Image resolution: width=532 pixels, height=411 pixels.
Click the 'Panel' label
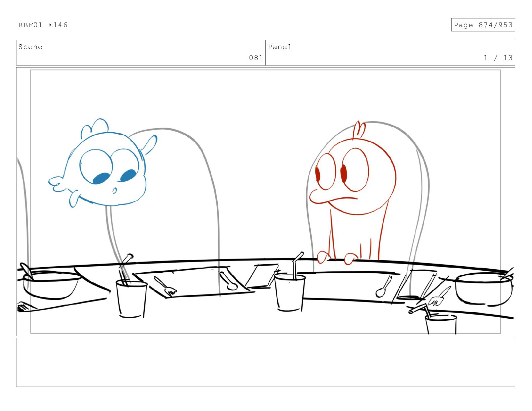(280, 47)
